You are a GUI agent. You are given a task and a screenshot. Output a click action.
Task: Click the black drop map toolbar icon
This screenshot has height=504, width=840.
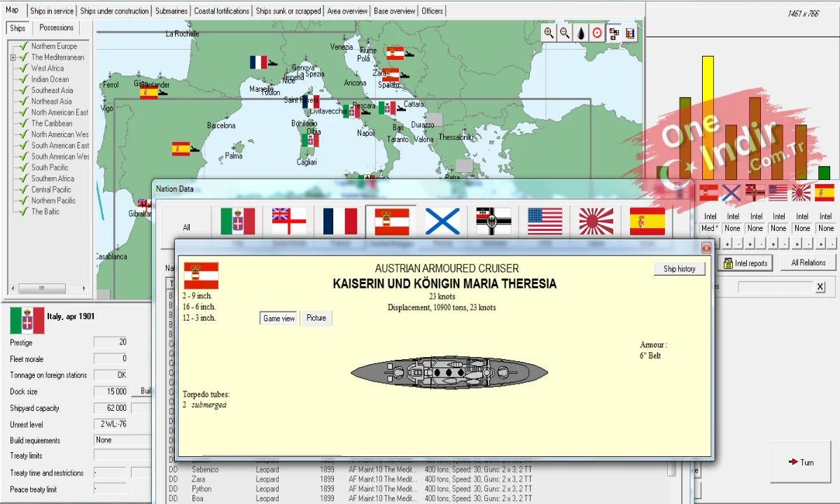(x=581, y=33)
